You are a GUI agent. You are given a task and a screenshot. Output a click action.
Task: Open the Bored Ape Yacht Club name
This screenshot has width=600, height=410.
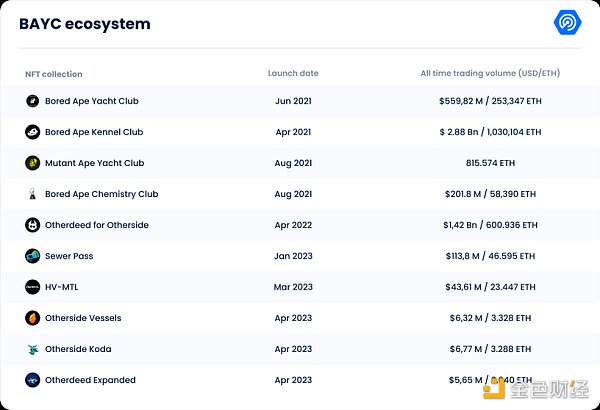click(93, 101)
